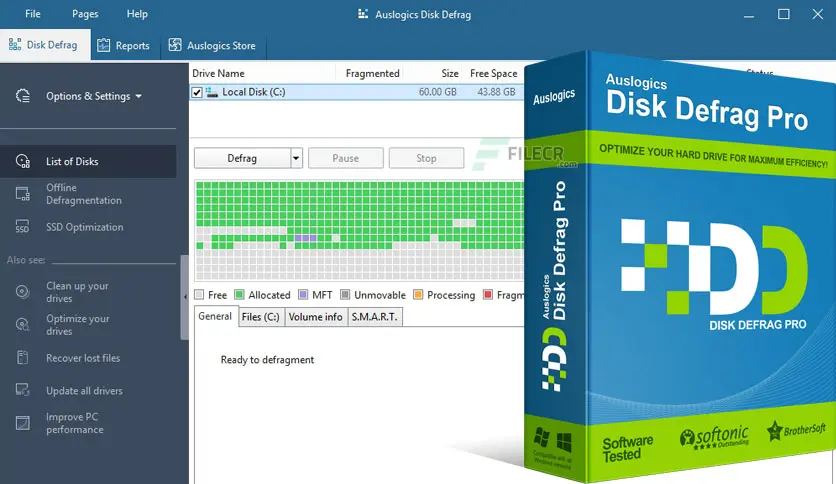Click the green Allocated legend swatch
The width and height of the screenshot is (836, 484).
tap(240, 295)
